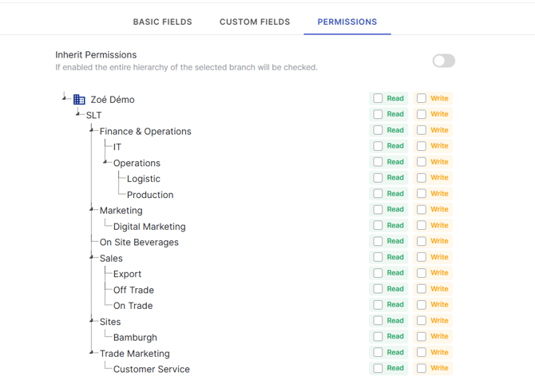This screenshot has height=392, width=535.
Task: Enable Write checkbox for SLT
Action: coord(422,115)
